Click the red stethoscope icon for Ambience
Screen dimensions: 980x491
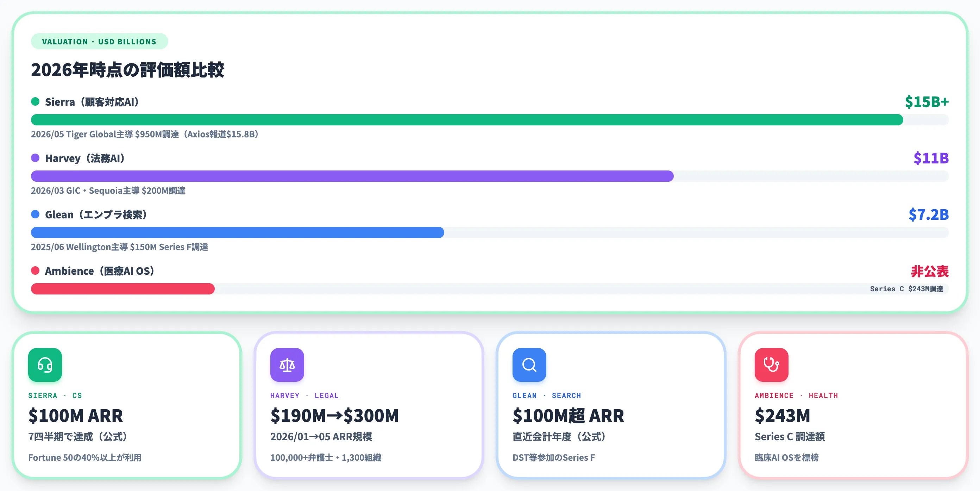[x=772, y=365]
